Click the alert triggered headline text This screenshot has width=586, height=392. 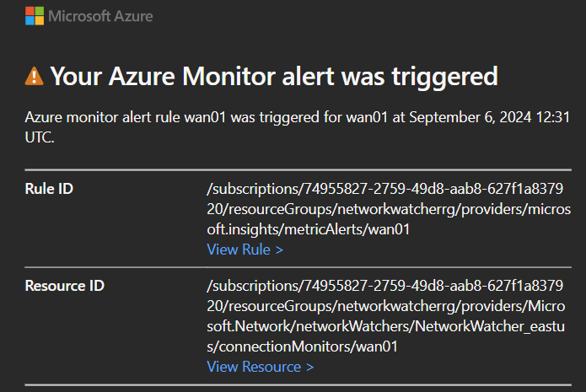pyautogui.click(x=274, y=76)
